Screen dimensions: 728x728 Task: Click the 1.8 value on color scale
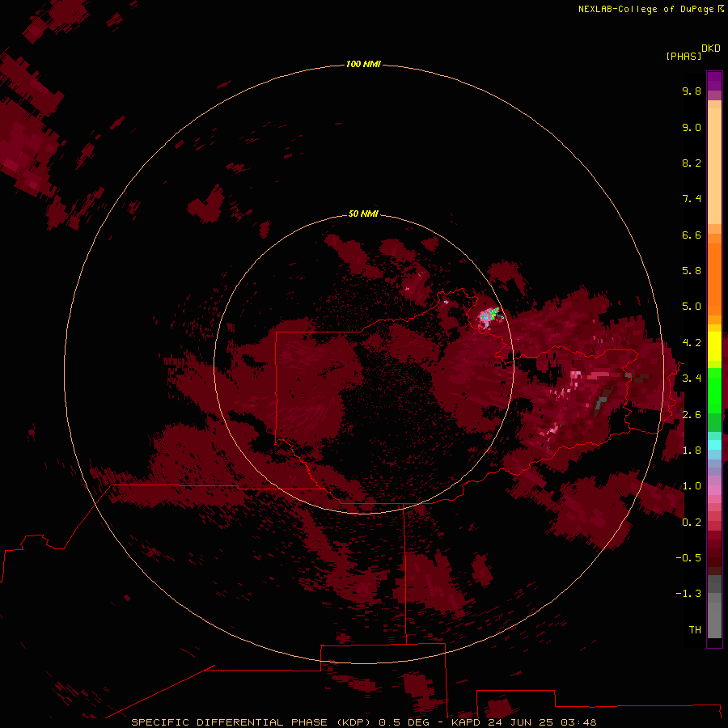692,451
